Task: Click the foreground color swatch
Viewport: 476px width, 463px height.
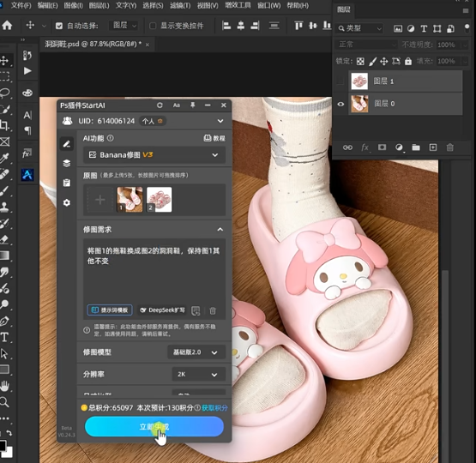Action: [3, 445]
